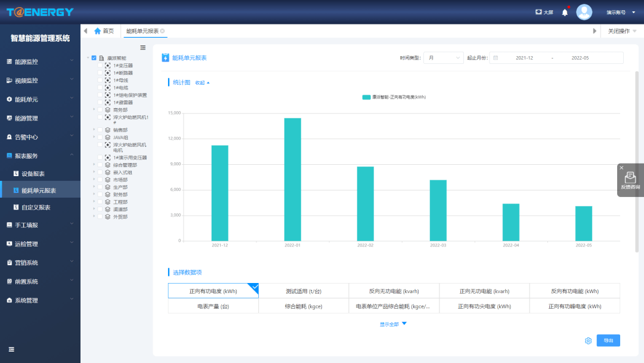Toggle the teal chart legend swatch
Image resolution: width=644 pixels, height=363 pixels.
(x=366, y=97)
